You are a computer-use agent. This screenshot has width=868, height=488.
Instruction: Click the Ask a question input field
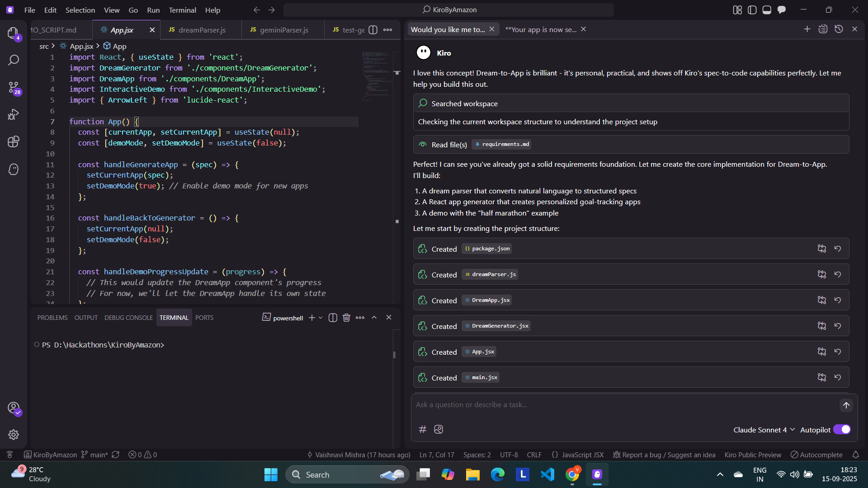[624, 405]
